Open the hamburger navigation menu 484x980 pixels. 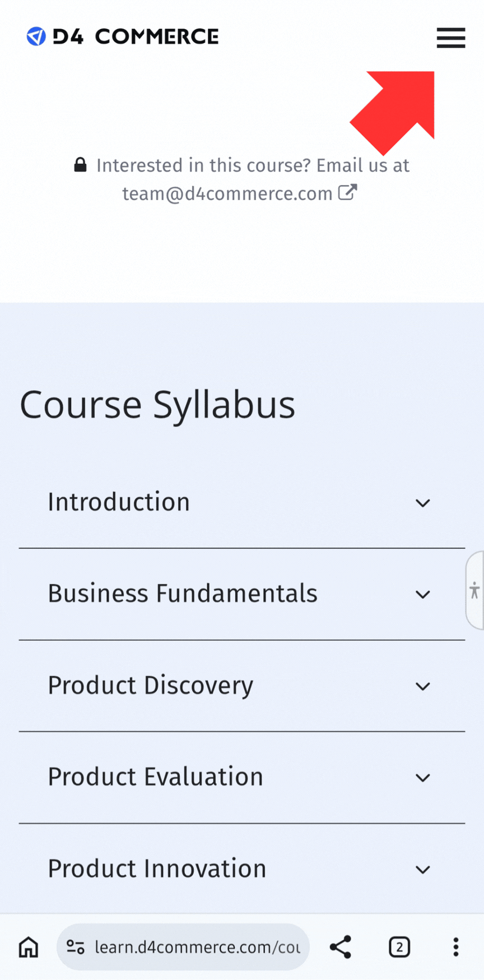451,38
